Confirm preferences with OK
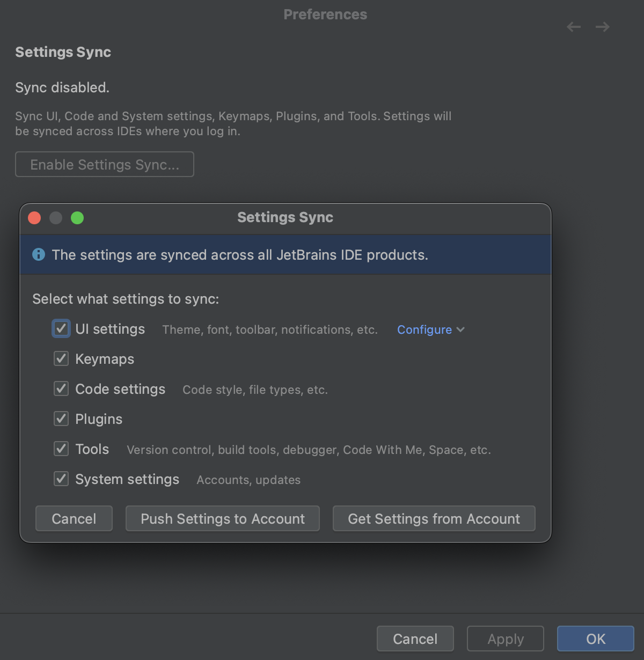The height and width of the screenshot is (660, 644). (x=595, y=639)
